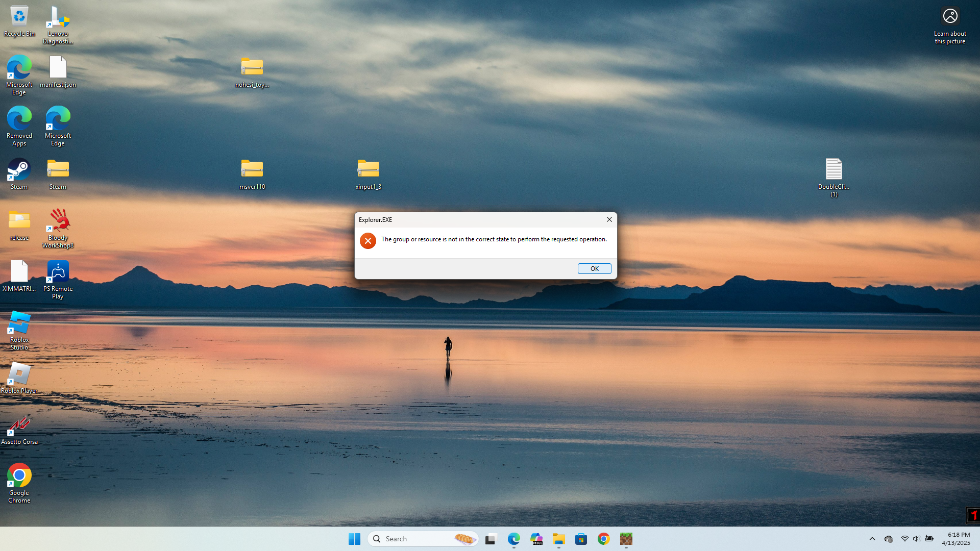The image size is (980, 551).
Task: Open the Windows Start menu
Action: pyautogui.click(x=354, y=539)
